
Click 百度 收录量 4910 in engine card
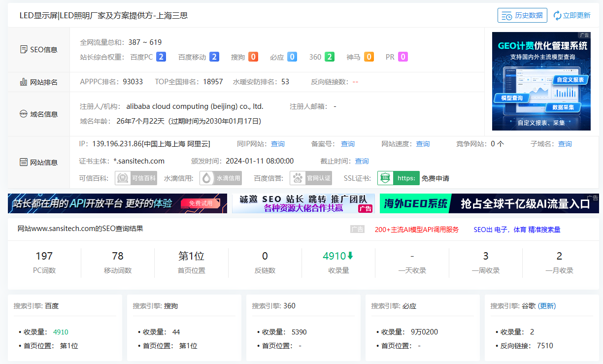click(61, 332)
